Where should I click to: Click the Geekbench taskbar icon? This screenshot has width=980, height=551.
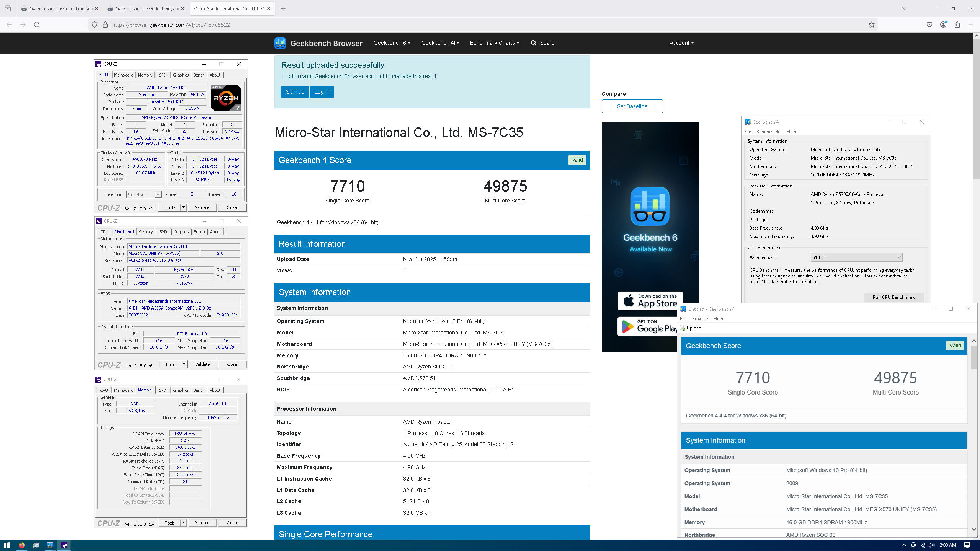(50, 545)
